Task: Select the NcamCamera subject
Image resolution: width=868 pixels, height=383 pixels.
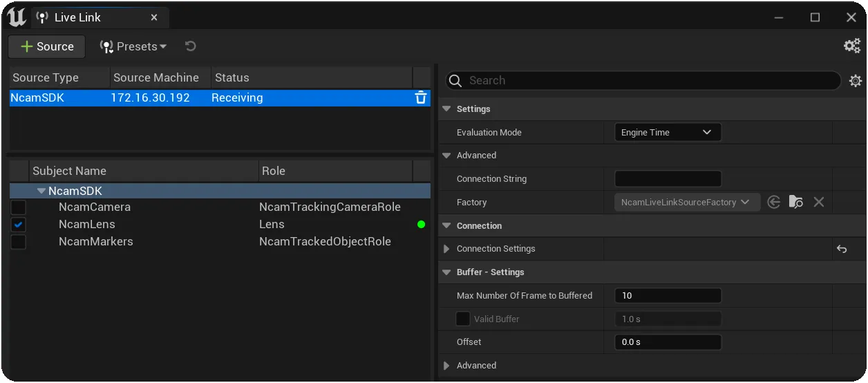Action: pos(95,207)
